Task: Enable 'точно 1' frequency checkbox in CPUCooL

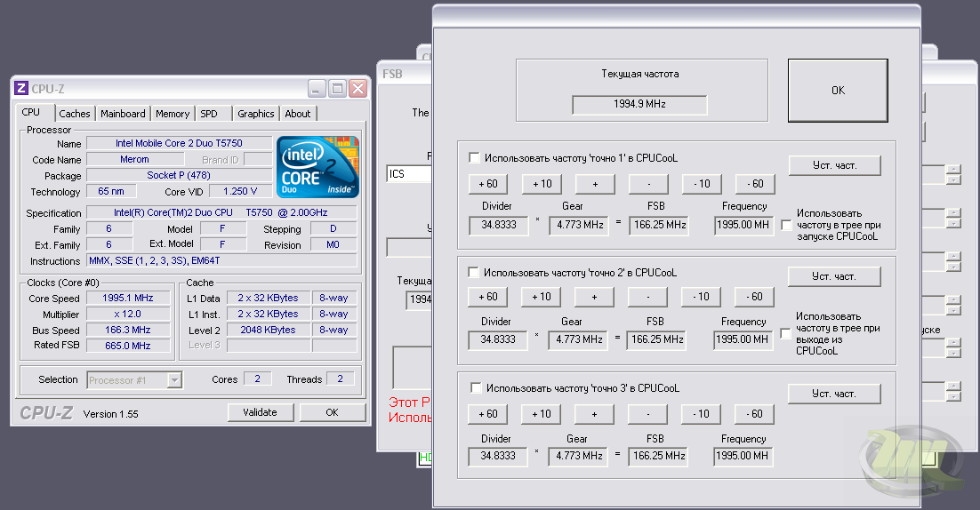Action: (x=474, y=158)
